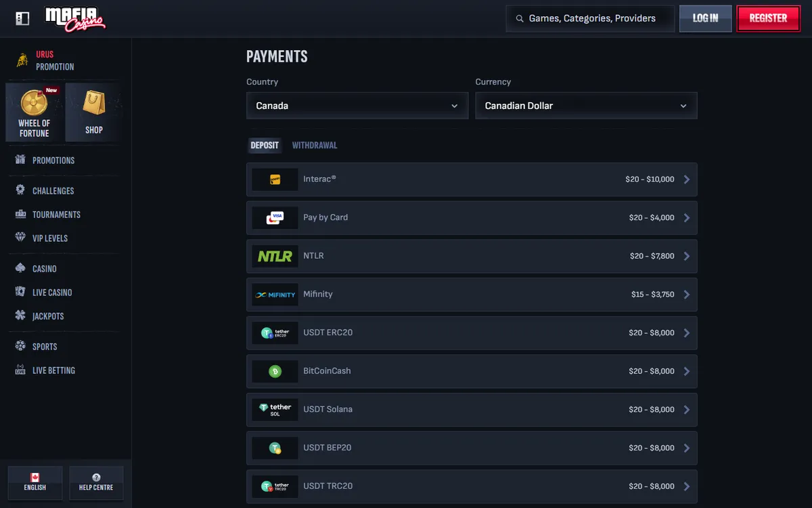
Task: Collapse the sidebar with the panel icon
Action: 22,18
